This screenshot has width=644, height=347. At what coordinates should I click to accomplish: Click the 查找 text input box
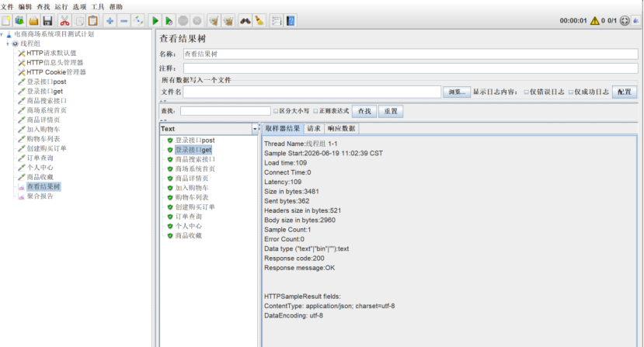225,111
